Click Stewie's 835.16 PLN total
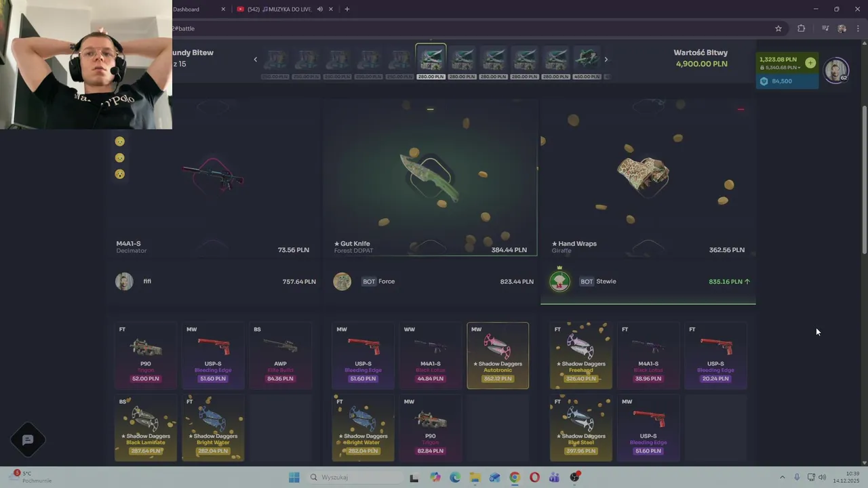 [x=730, y=281]
